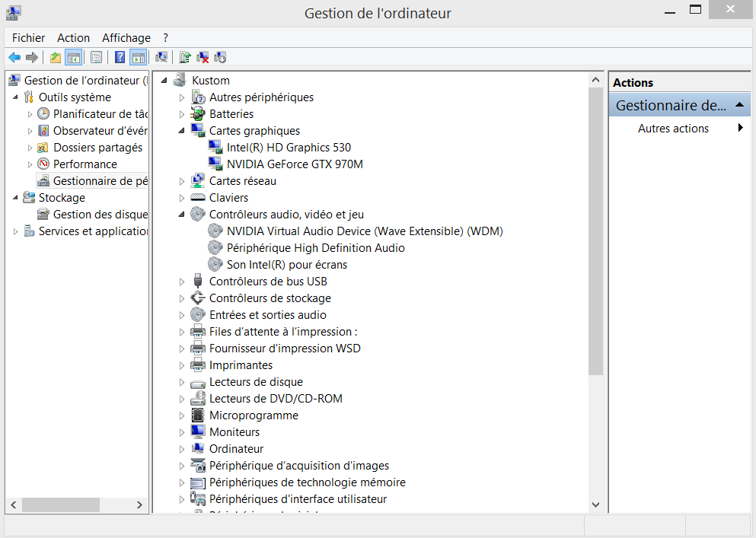This screenshot has height=538, width=756.
Task: Click the left tree horizontal scroll right arrow
Action: [x=139, y=505]
